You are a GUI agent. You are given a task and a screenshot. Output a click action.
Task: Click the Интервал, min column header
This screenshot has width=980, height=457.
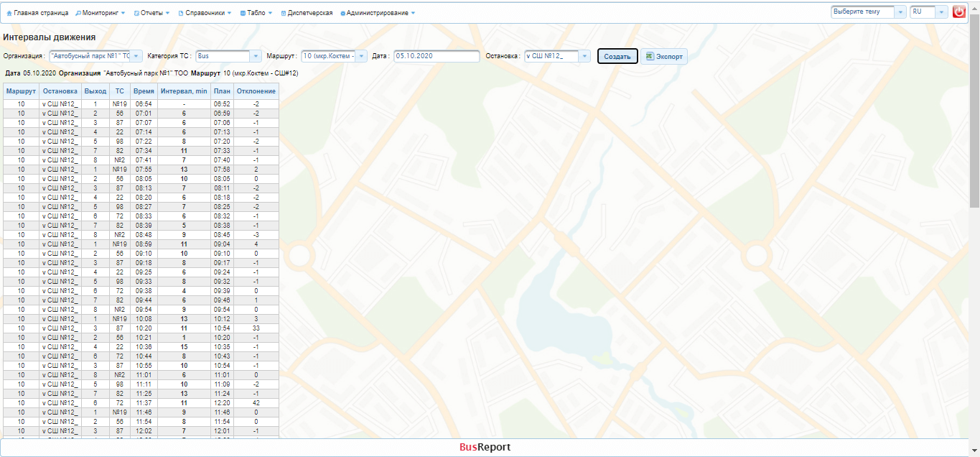pyautogui.click(x=184, y=91)
